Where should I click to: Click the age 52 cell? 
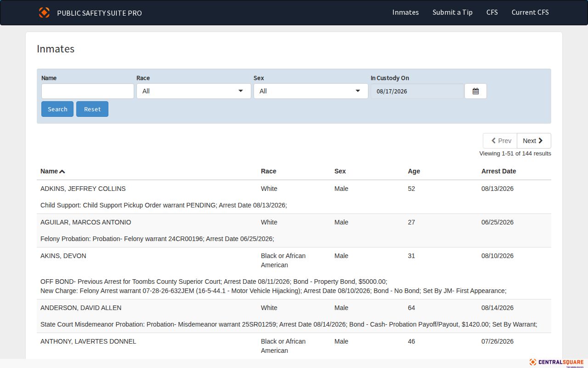click(x=412, y=189)
